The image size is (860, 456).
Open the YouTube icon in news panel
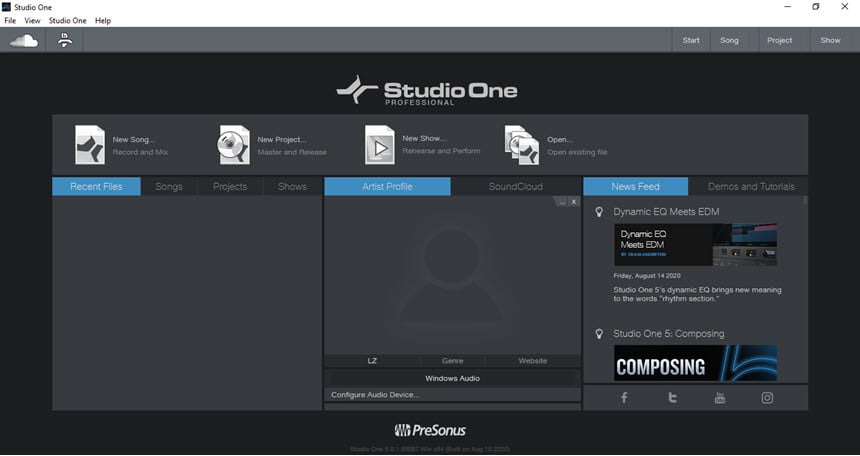click(720, 398)
